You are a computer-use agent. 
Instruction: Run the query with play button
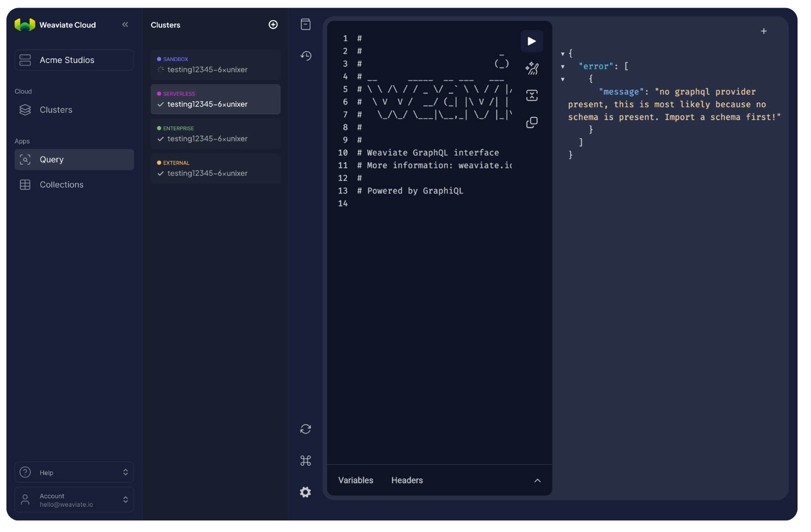pos(532,41)
